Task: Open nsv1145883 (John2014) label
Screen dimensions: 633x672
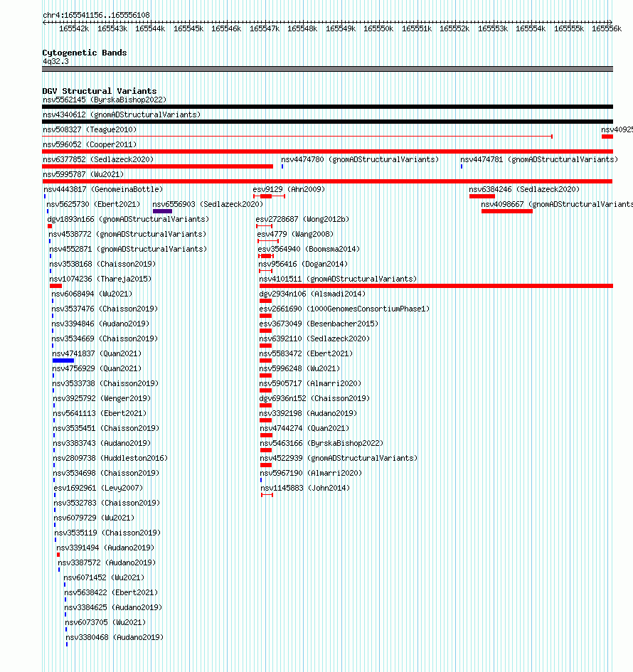Action: click(305, 488)
